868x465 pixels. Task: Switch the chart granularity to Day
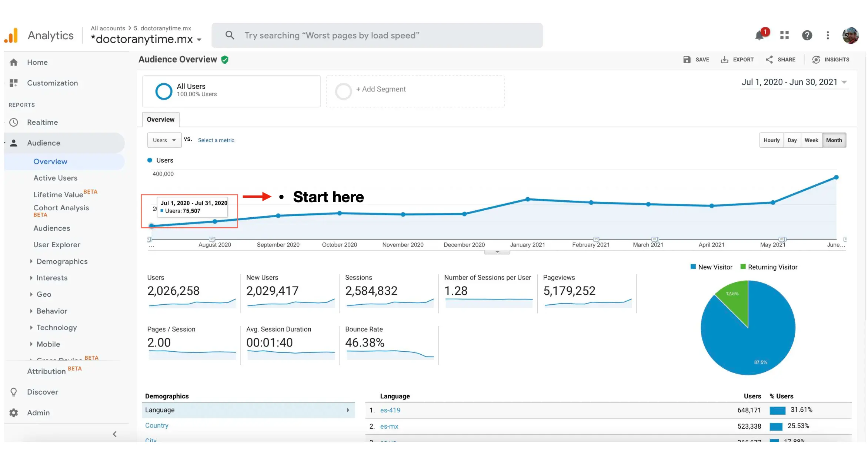point(792,140)
